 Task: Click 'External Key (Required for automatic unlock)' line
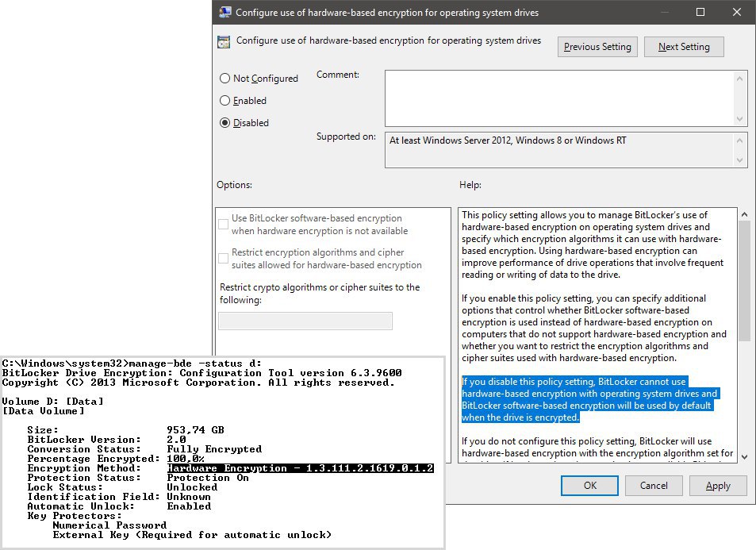pyautogui.click(x=192, y=535)
